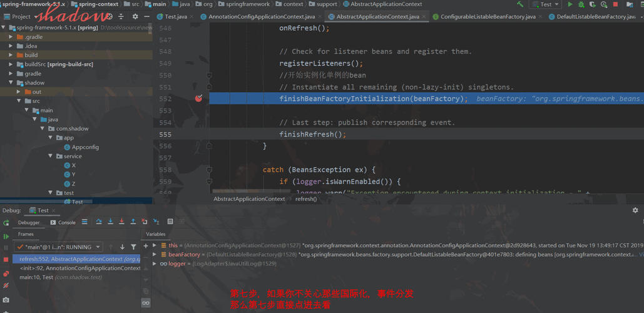
Task: Expand the beanFactory variable
Action: [155, 254]
